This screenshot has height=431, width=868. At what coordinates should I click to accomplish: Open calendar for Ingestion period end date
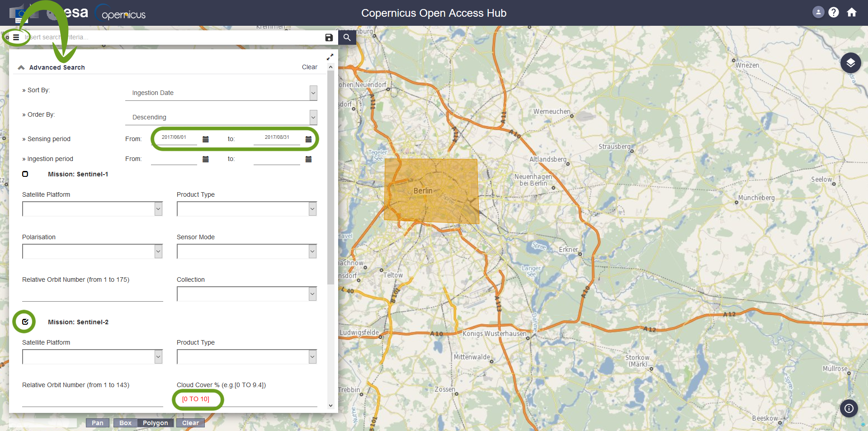(x=308, y=159)
